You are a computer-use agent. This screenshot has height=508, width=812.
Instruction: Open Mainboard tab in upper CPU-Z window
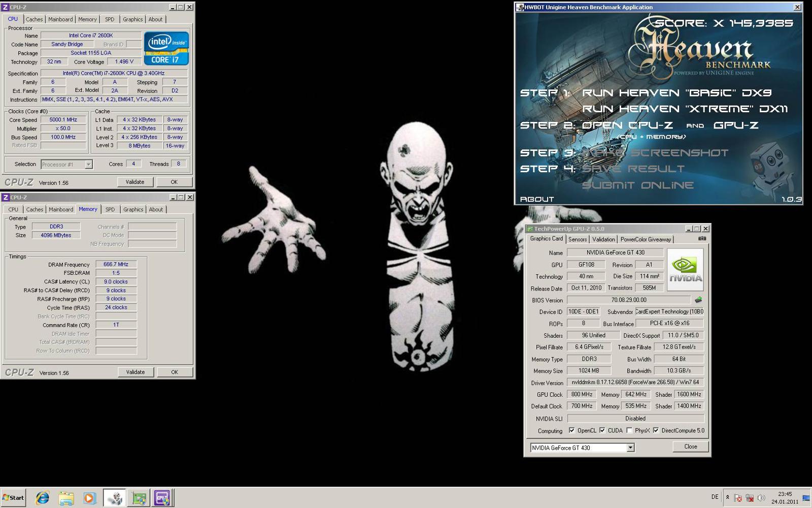60,19
